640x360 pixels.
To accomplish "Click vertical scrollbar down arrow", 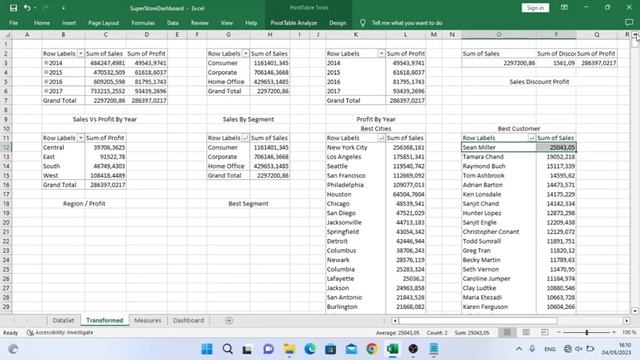I will pos(635,311).
